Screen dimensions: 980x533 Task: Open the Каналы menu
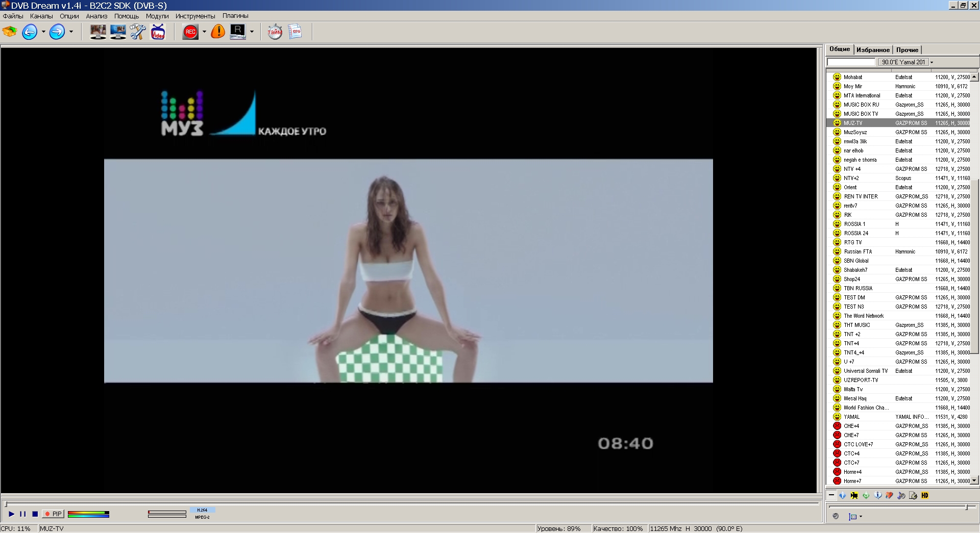click(x=41, y=16)
